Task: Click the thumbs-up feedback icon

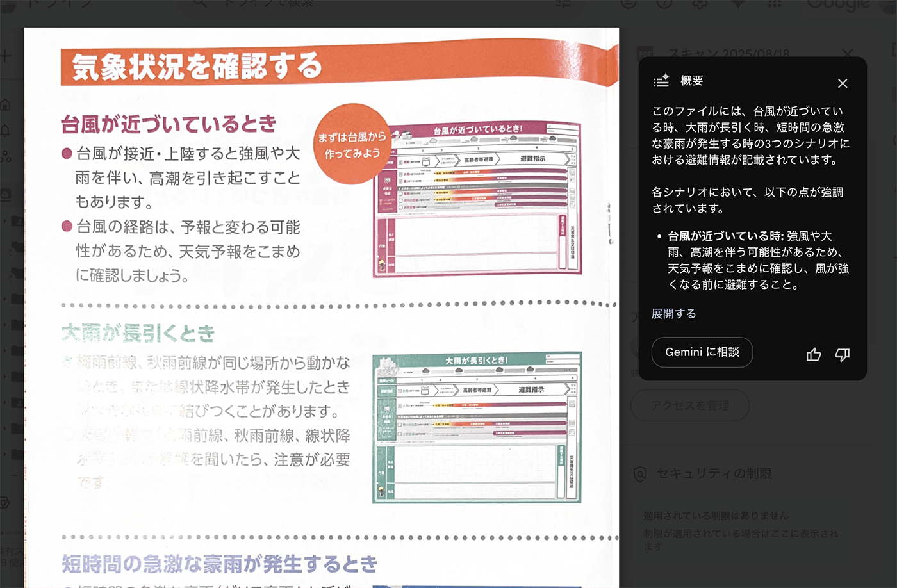Action: 814,354
